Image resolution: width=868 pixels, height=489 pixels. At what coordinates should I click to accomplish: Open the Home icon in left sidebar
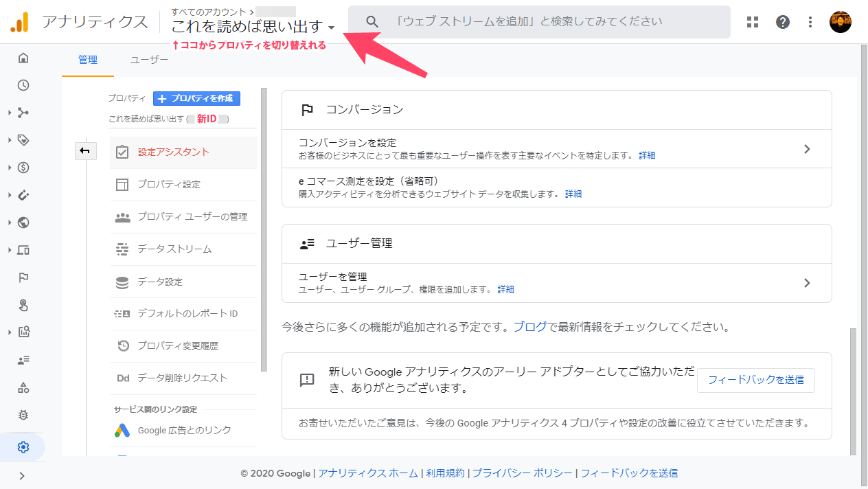pyautogui.click(x=23, y=58)
